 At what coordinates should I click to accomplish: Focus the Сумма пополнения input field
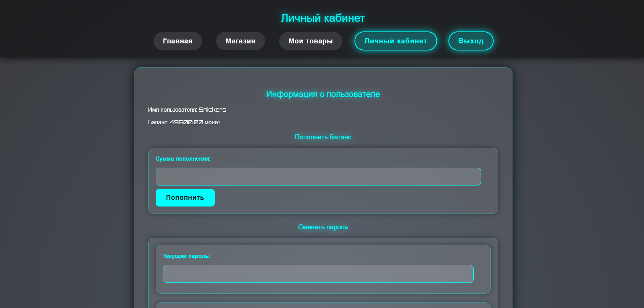[318, 177]
